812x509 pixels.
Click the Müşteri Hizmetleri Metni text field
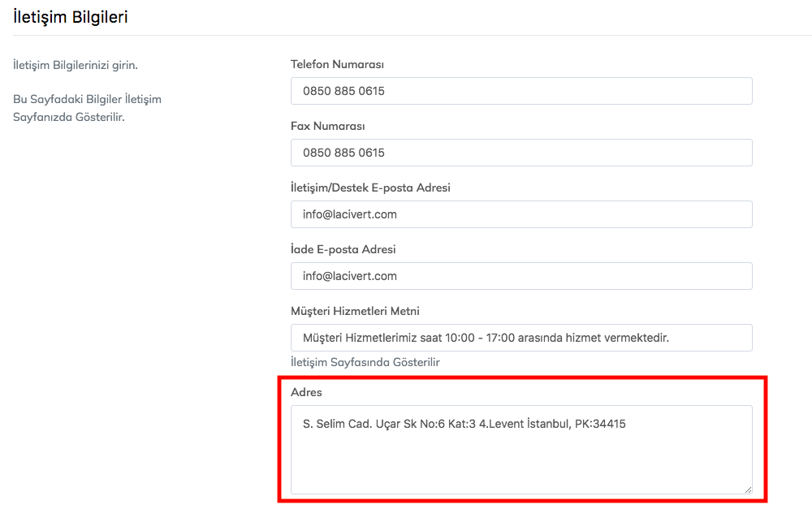[521, 338]
